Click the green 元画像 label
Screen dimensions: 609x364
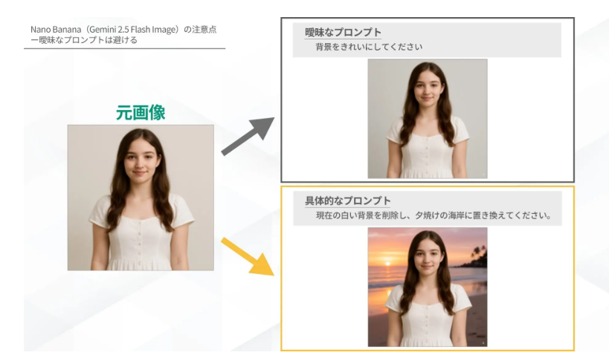click(x=141, y=112)
